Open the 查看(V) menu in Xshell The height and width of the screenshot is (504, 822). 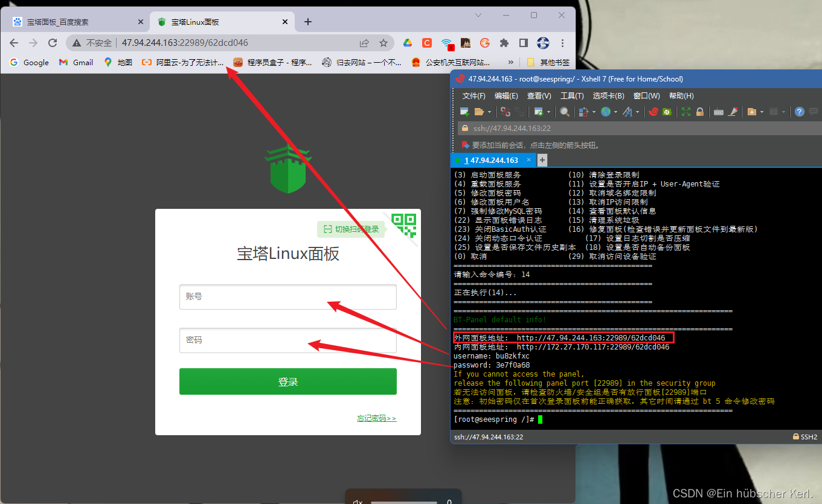pos(539,96)
